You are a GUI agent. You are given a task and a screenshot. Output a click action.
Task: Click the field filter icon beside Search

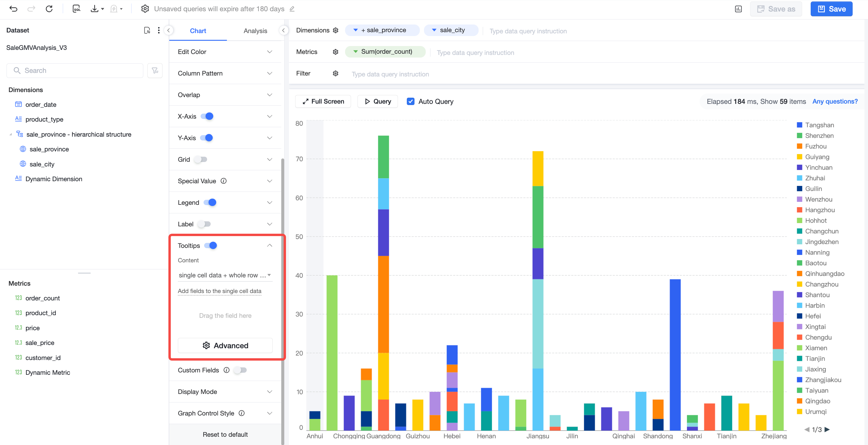pos(155,70)
